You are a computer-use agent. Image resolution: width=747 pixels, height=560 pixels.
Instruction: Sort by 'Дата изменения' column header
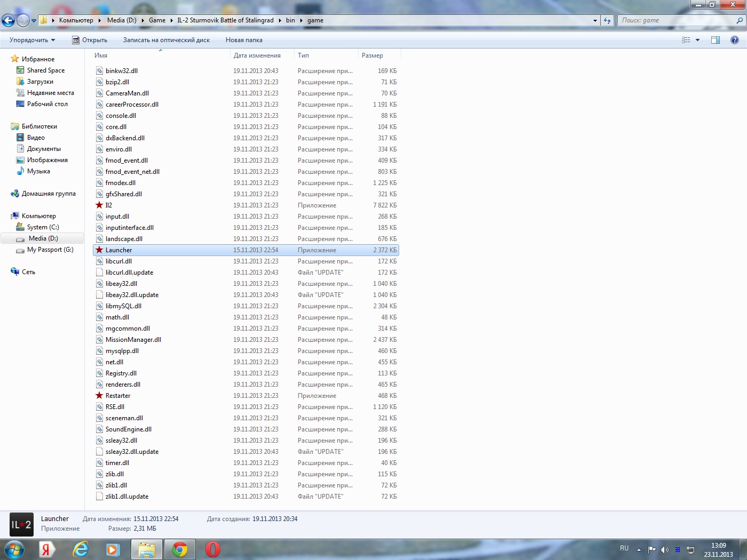pyautogui.click(x=257, y=55)
